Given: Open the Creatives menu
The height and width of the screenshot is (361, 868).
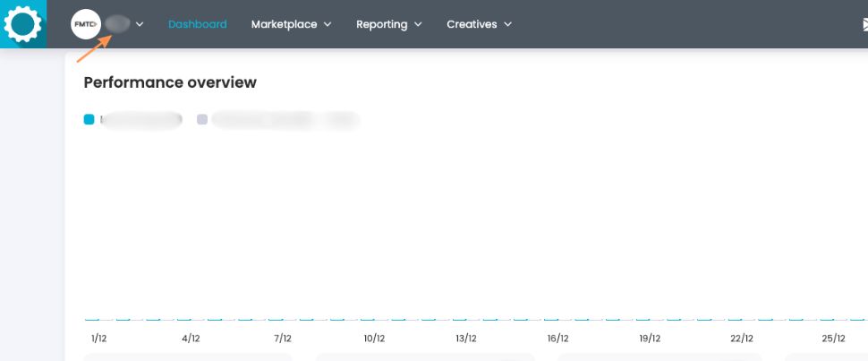Looking at the screenshot, I should click(472, 24).
